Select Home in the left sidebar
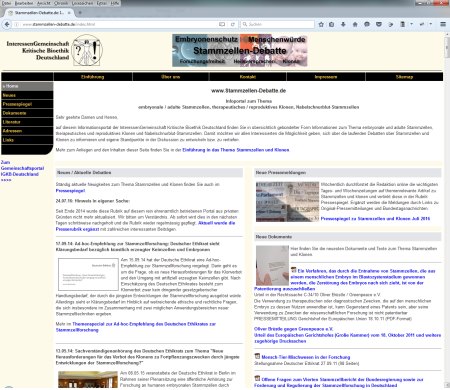450x390 pixels. [27, 86]
